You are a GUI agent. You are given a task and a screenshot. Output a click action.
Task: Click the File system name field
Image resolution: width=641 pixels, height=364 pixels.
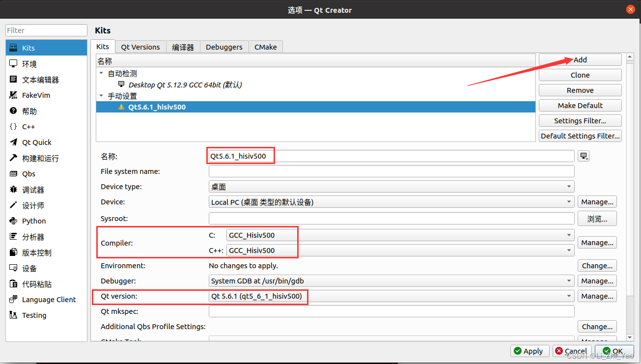391,171
